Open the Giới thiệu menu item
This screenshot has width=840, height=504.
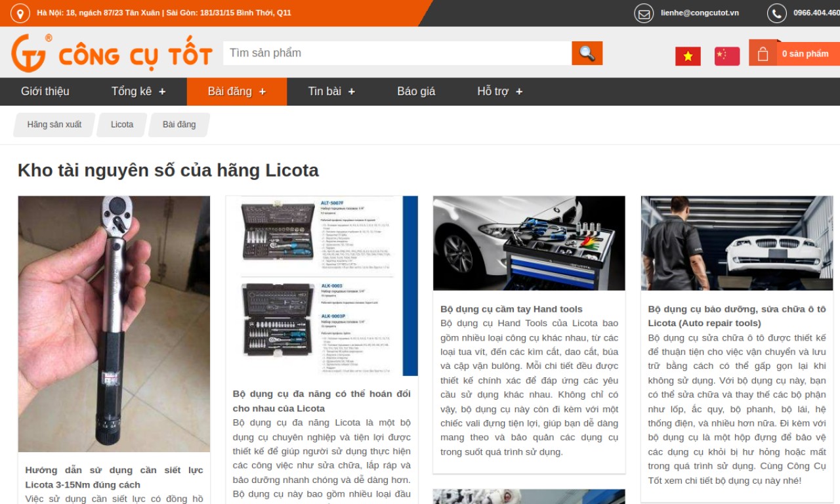(45, 91)
